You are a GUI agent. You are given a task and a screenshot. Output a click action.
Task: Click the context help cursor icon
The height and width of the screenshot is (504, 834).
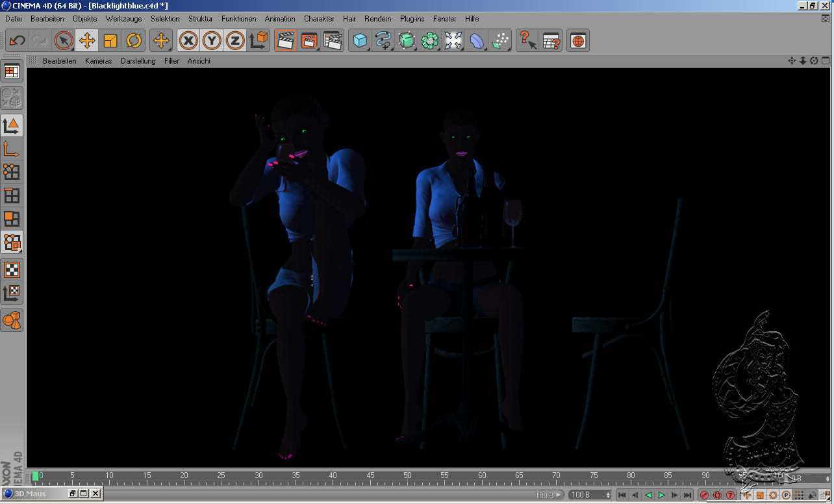pyautogui.click(x=527, y=41)
